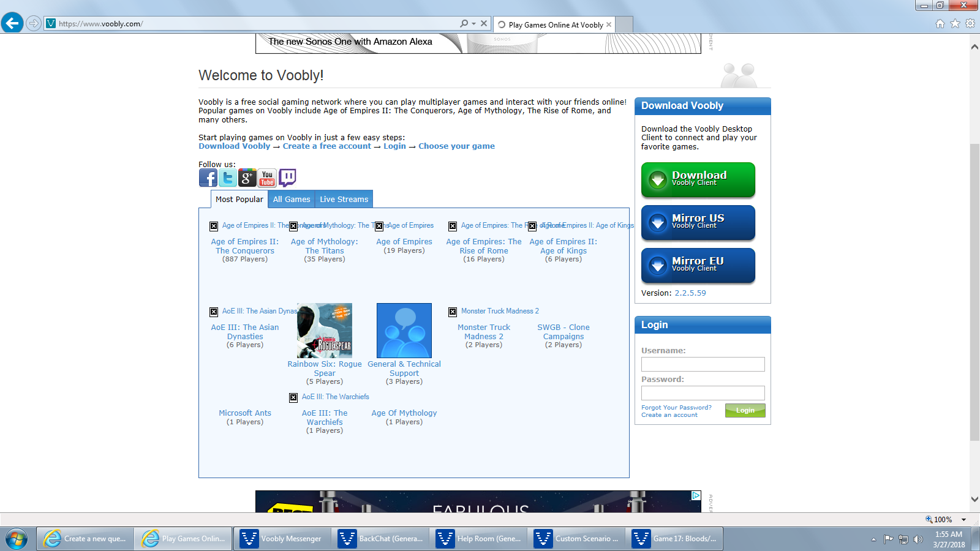Switch to the All Games tab
This screenshot has width=980, height=551.
point(292,199)
